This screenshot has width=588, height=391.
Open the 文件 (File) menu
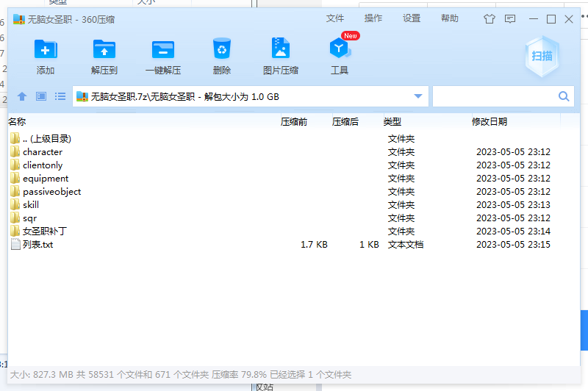[x=335, y=18]
